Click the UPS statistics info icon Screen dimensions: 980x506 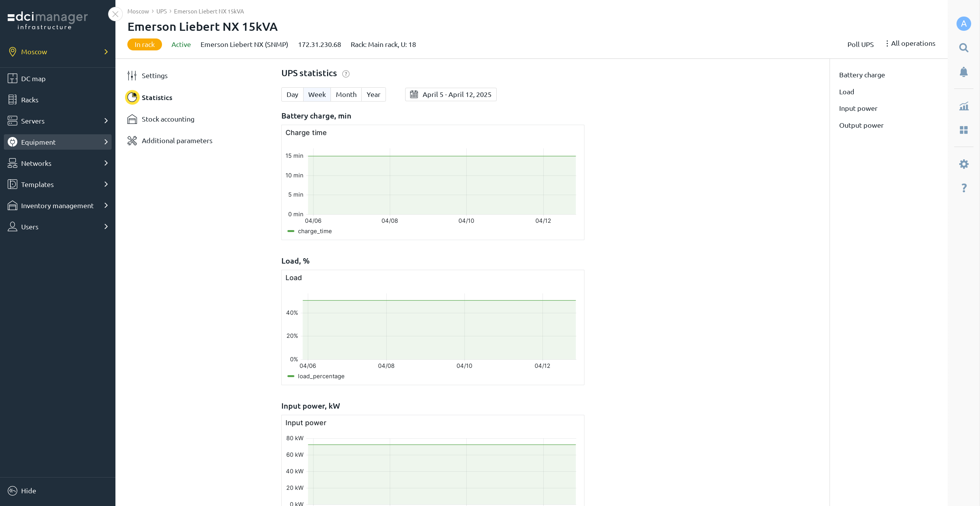[x=346, y=74]
